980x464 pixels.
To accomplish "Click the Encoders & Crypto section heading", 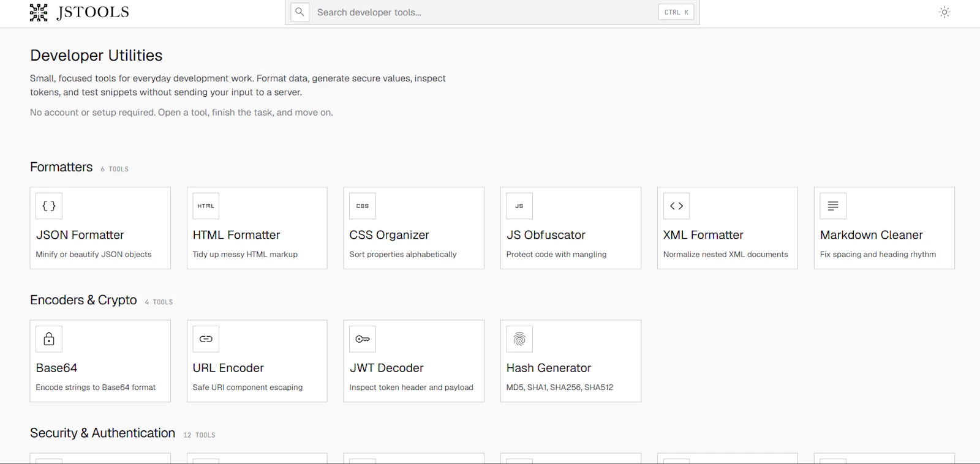I will click(83, 300).
